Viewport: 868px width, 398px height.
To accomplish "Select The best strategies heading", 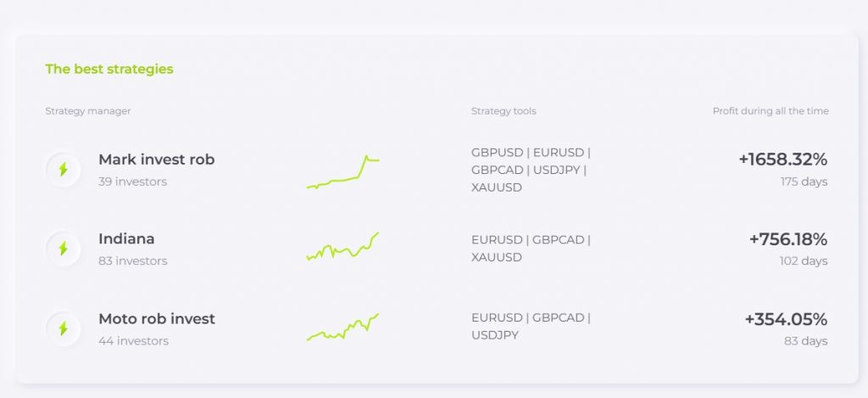I will (x=109, y=69).
